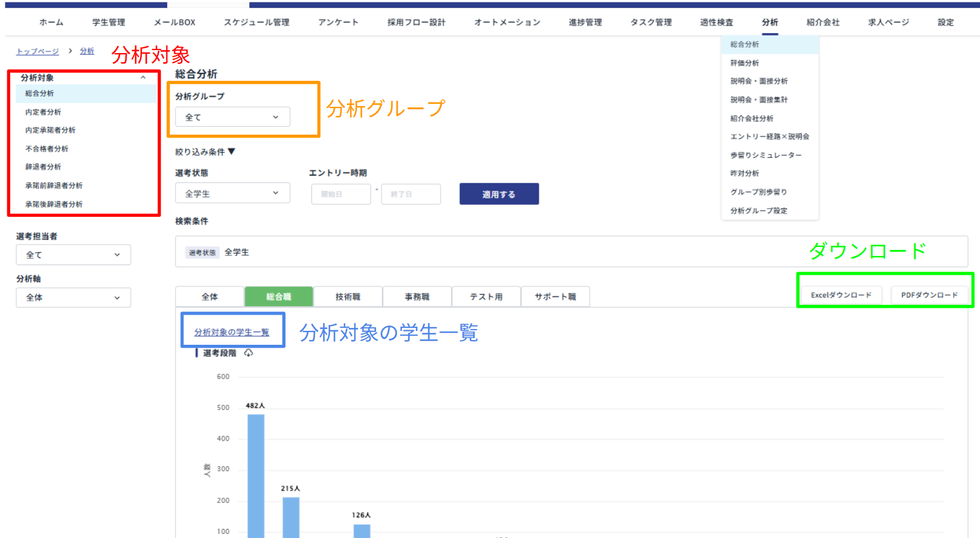Select 承諾後辞退者分析 in the sidebar
The height and width of the screenshot is (538, 980).
(86, 205)
